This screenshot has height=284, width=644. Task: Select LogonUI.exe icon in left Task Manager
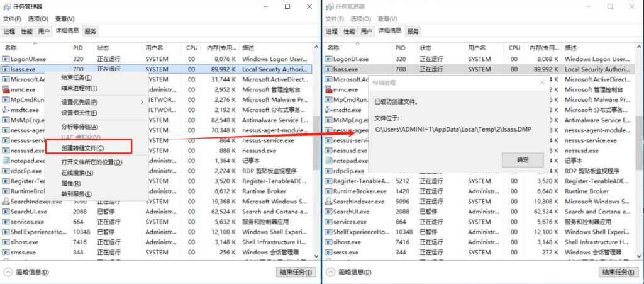click(6, 59)
